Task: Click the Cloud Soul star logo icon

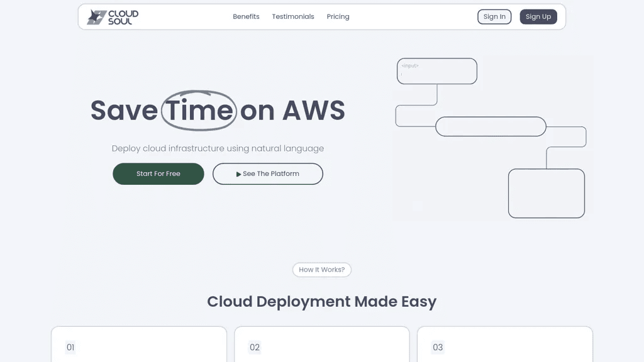Action: 96,17
